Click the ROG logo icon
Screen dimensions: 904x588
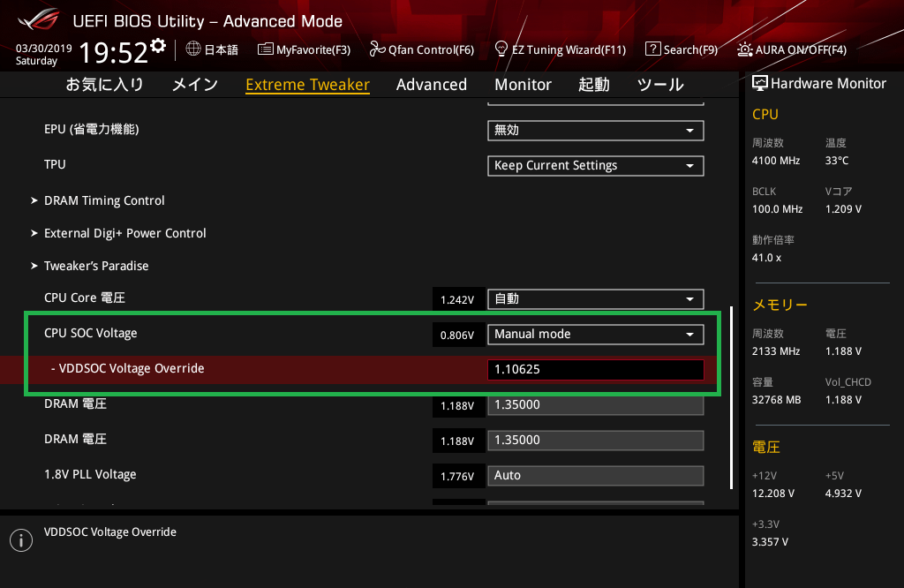click(x=35, y=19)
